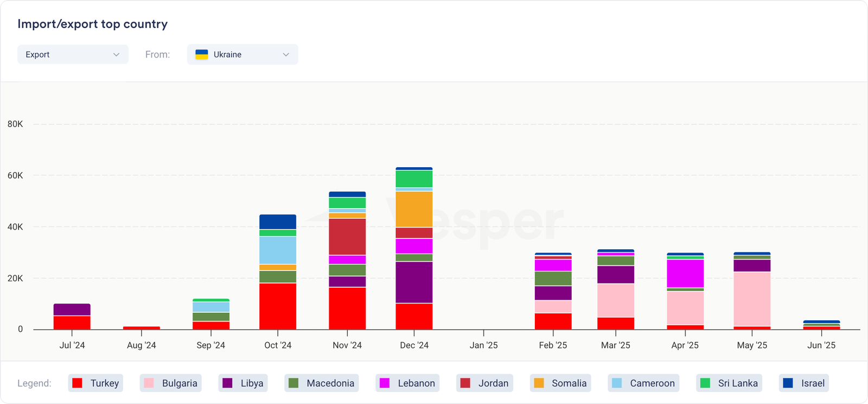Click the Oct '24 red Turkey bar segment

click(x=278, y=306)
